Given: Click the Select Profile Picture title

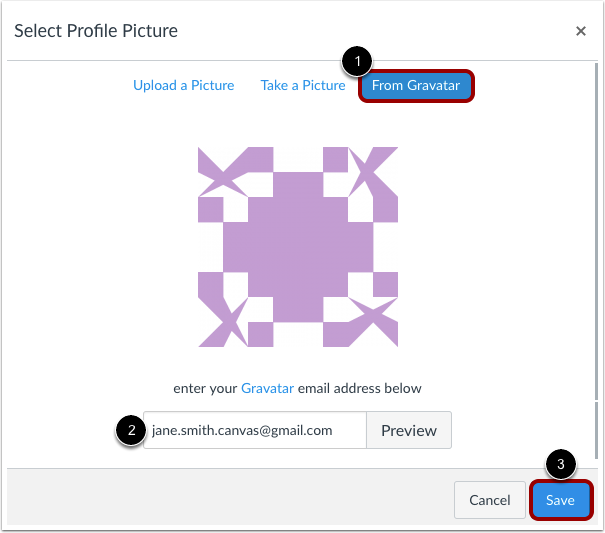Looking at the screenshot, I should point(96,31).
